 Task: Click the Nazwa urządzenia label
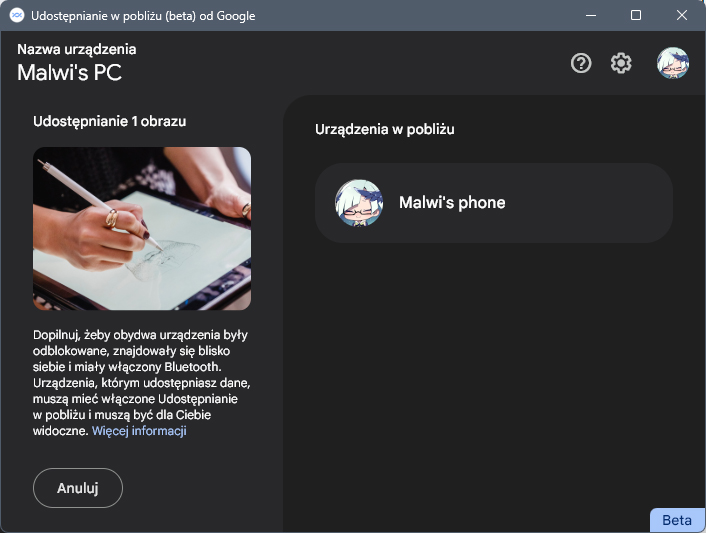click(x=77, y=49)
